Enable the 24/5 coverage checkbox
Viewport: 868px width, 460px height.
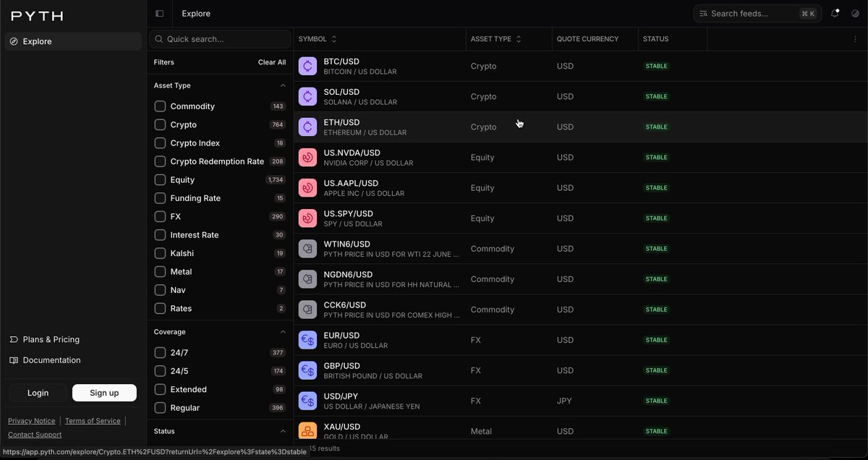[160, 371]
